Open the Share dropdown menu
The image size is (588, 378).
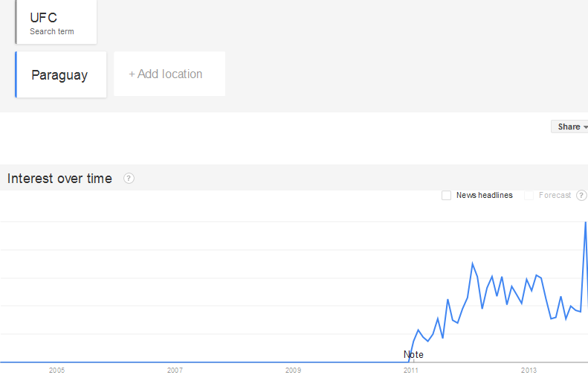tap(571, 126)
